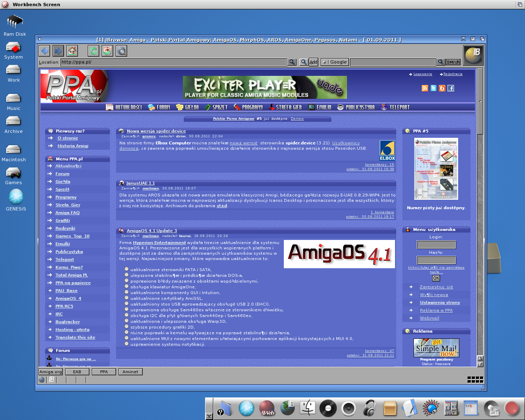Open the vinyl record icon in the dock
The height and width of the screenshot is (420, 525).
(x=328, y=408)
